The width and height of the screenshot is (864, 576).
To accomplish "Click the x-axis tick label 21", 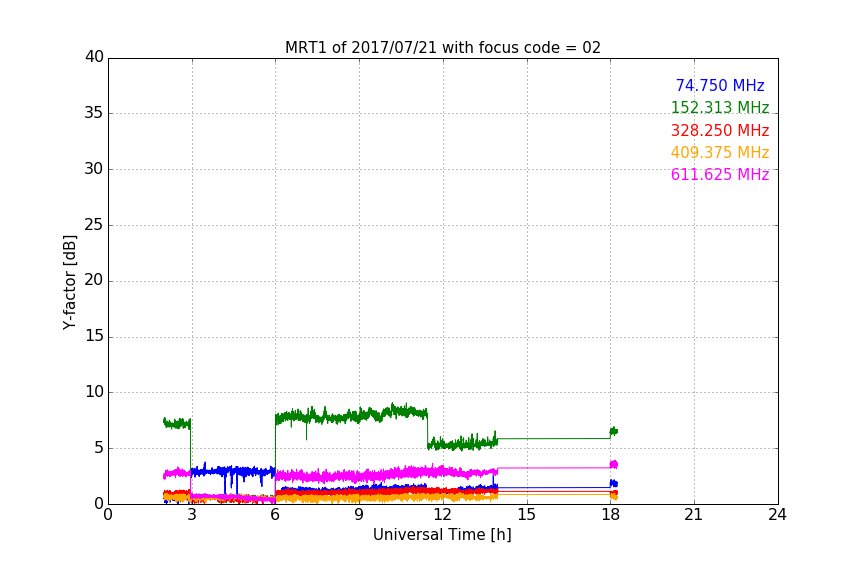I will [x=694, y=515].
